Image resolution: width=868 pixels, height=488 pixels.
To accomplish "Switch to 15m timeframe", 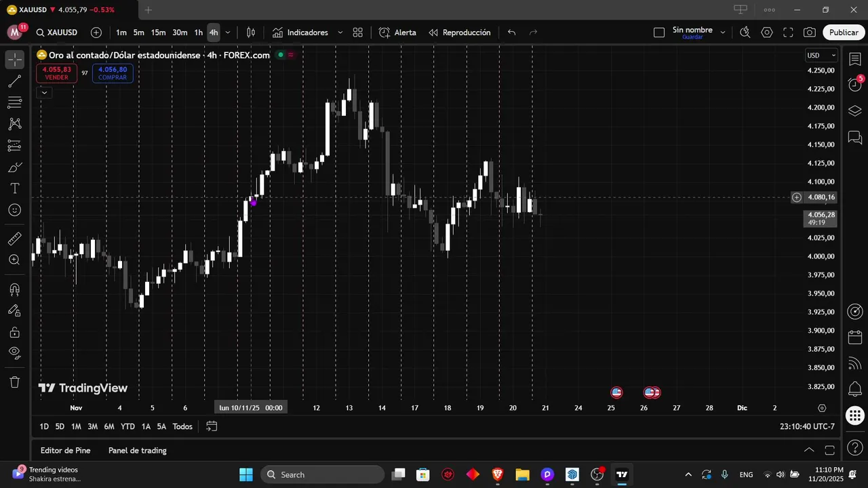I will tap(158, 33).
